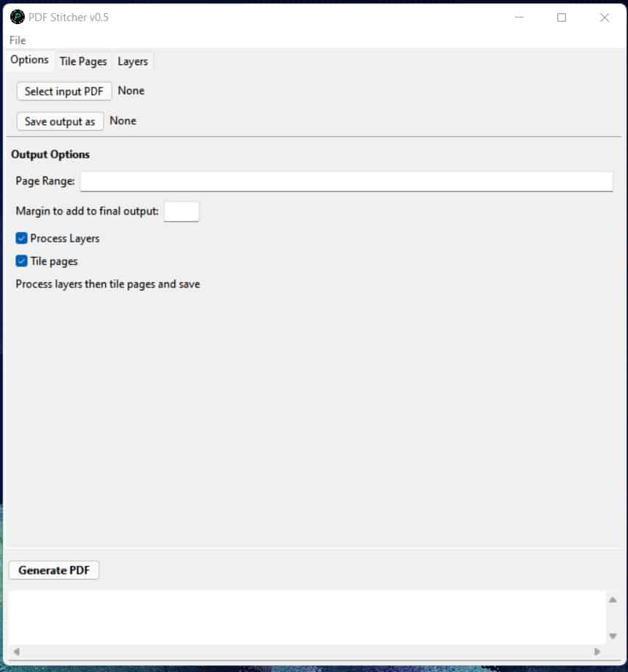Open the Layers tab
Image resolution: width=628 pixels, height=672 pixels.
[133, 61]
